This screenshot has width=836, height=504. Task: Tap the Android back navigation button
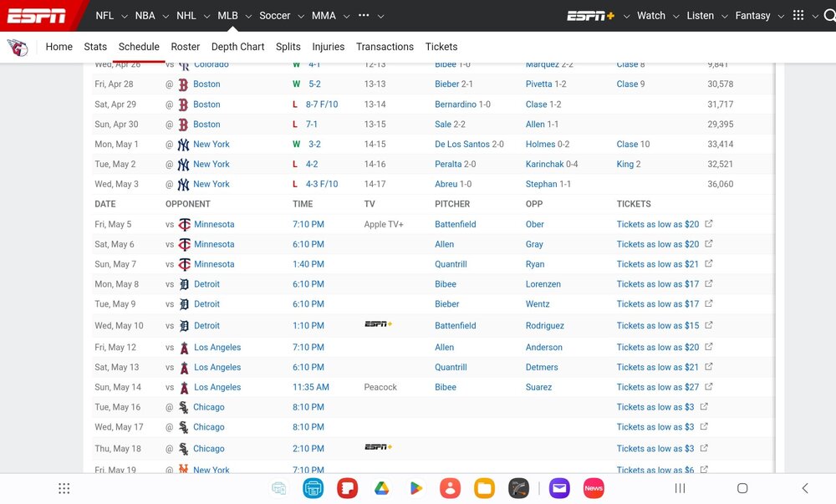click(805, 488)
